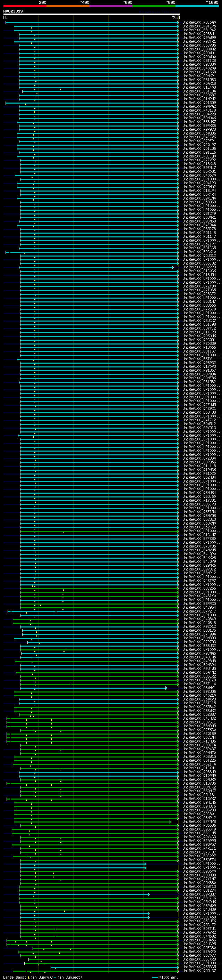222x980 pixels.
Task: Click the UniRef100_Q337T4 label
Action: [199, 745]
